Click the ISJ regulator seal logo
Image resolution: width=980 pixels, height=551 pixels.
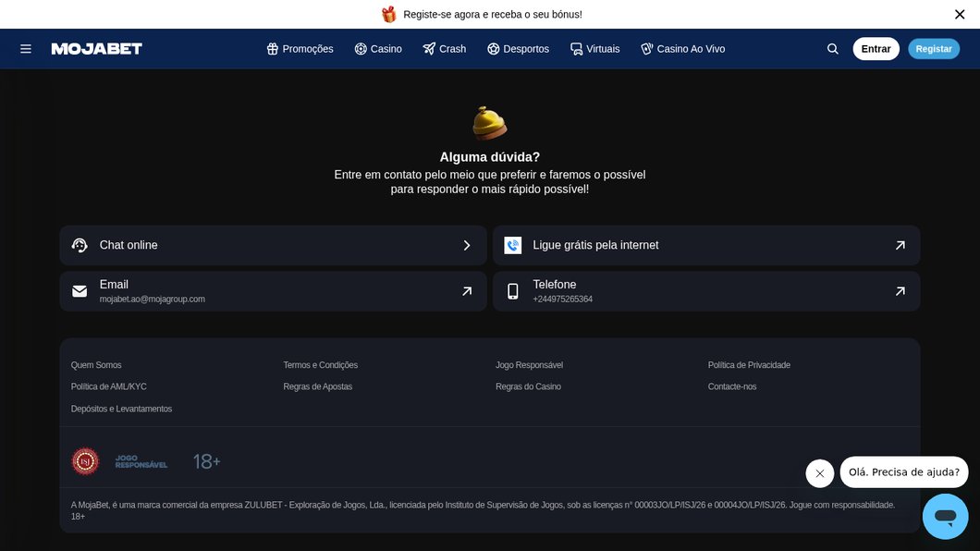[x=85, y=461]
